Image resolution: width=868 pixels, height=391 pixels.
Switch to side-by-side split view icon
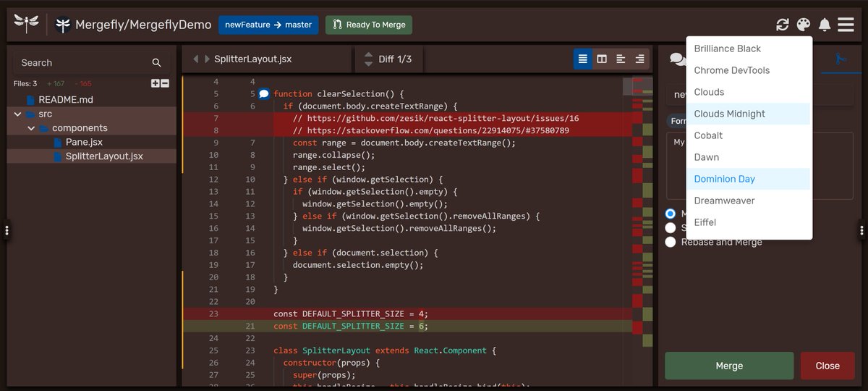(x=602, y=59)
